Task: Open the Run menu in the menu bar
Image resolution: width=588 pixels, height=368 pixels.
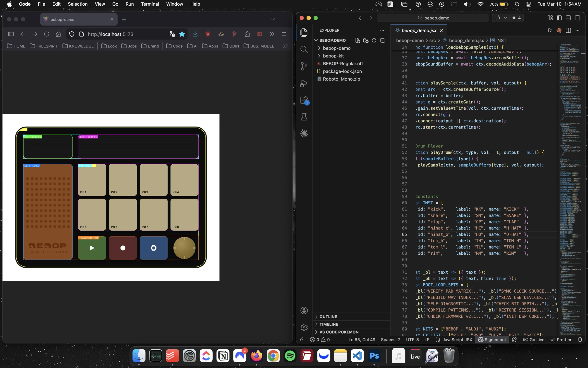Action: (x=130, y=4)
